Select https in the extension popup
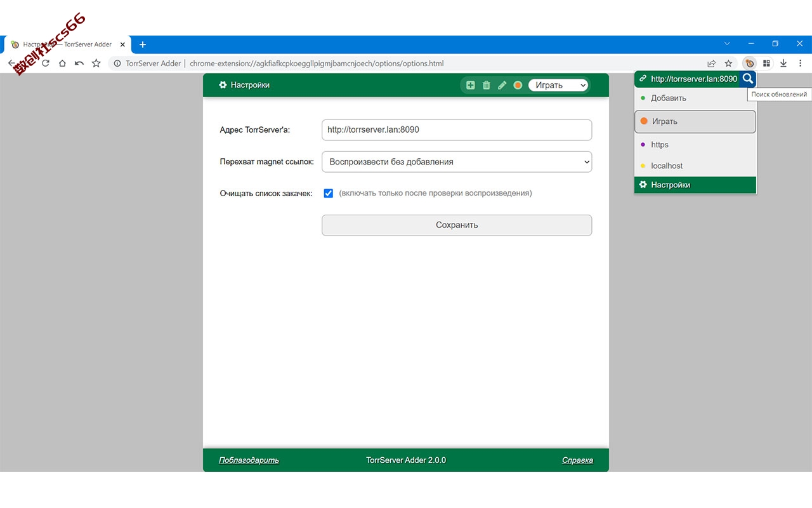The width and height of the screenshot is (812, 508). 695,145
